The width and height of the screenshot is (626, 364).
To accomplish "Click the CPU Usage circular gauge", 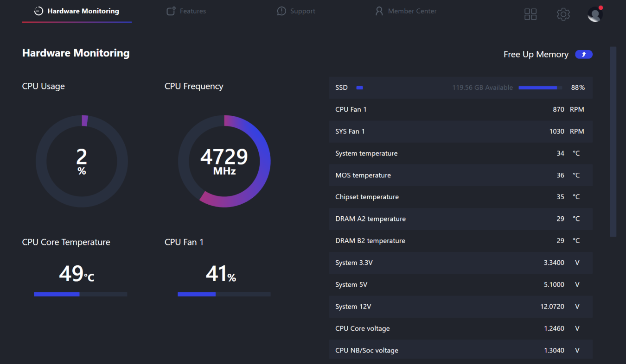I will click(x=82, y=161).
